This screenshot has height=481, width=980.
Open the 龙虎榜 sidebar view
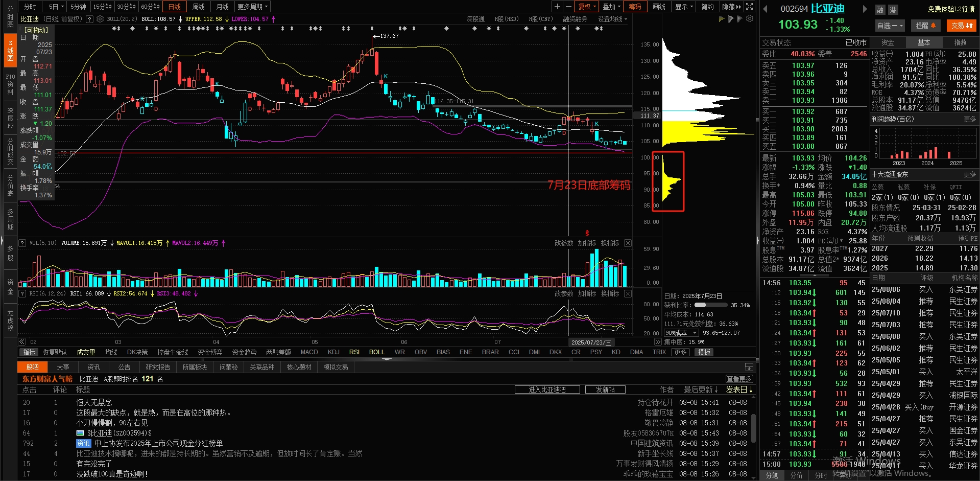click(10, 320)
